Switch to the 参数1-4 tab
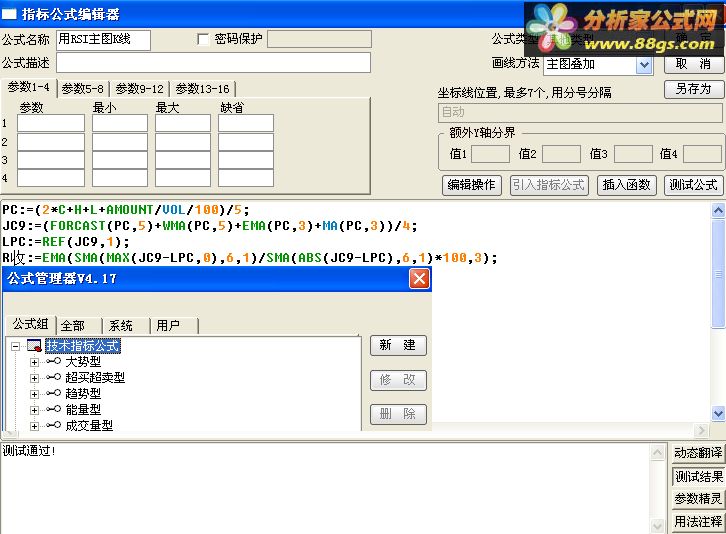726x534 pixels. (x=29, y=87)
